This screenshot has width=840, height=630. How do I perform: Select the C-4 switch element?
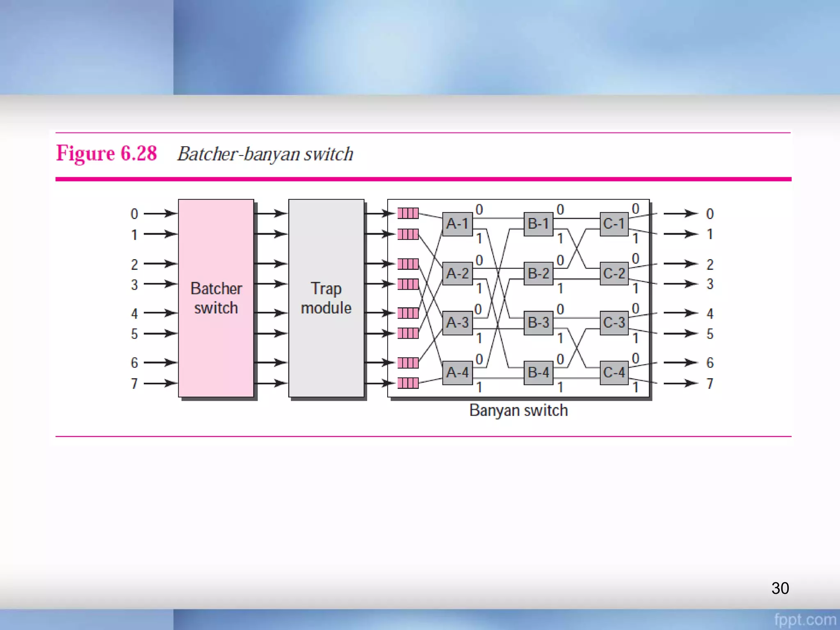[x=614, y=372]
